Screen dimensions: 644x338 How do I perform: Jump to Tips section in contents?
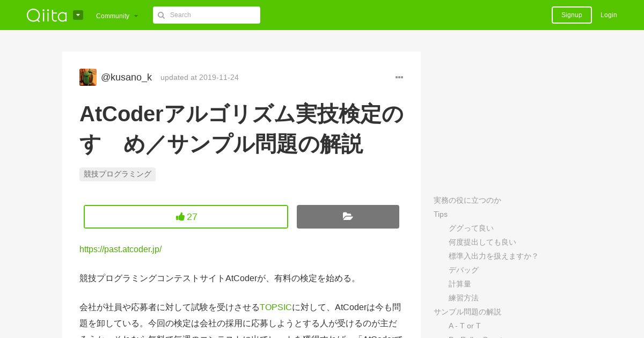click(x=441, y=214)
